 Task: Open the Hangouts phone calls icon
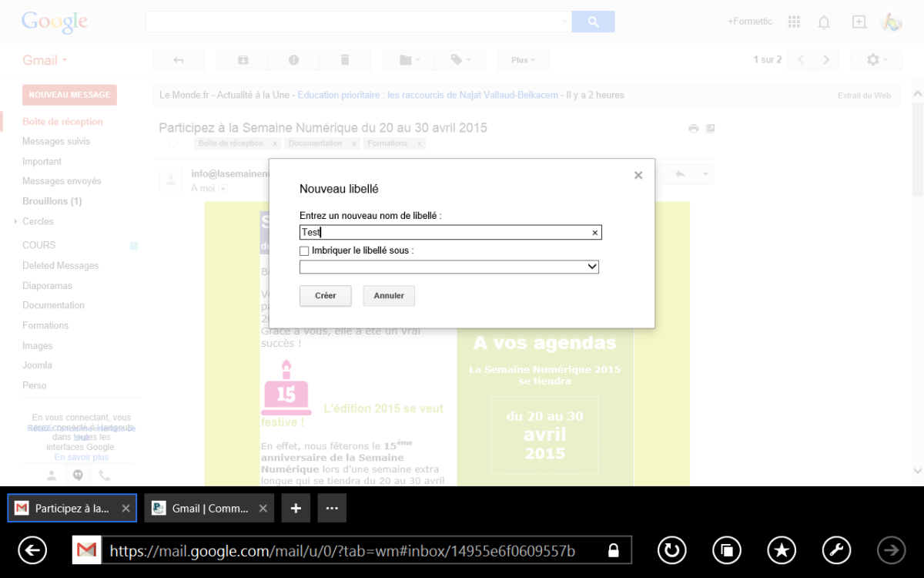coord(104,475)
